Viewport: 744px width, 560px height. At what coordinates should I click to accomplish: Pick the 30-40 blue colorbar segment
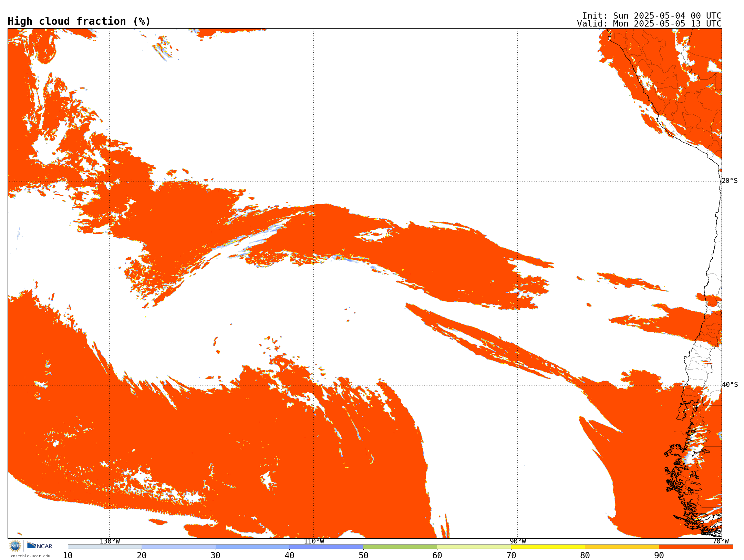252,547
